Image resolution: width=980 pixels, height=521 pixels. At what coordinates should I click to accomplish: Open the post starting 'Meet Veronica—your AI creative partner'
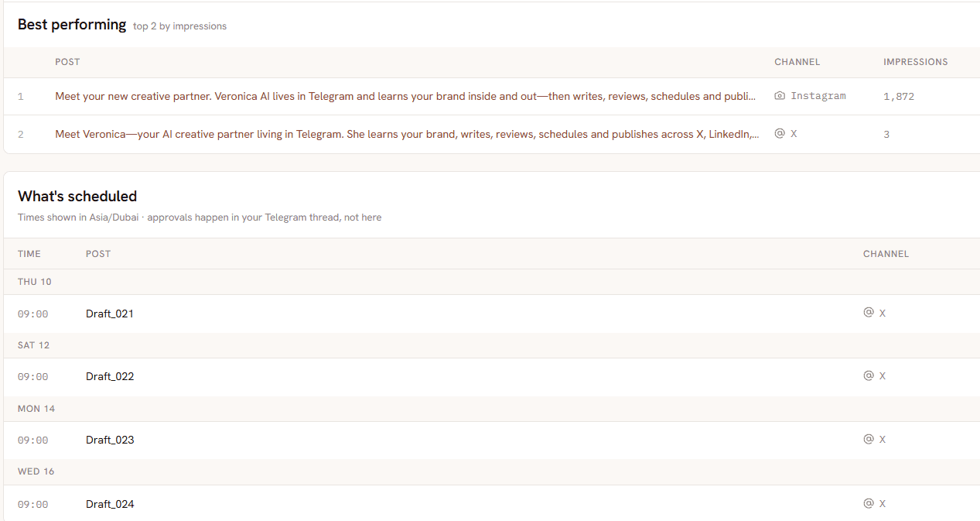tap(407, 135)
